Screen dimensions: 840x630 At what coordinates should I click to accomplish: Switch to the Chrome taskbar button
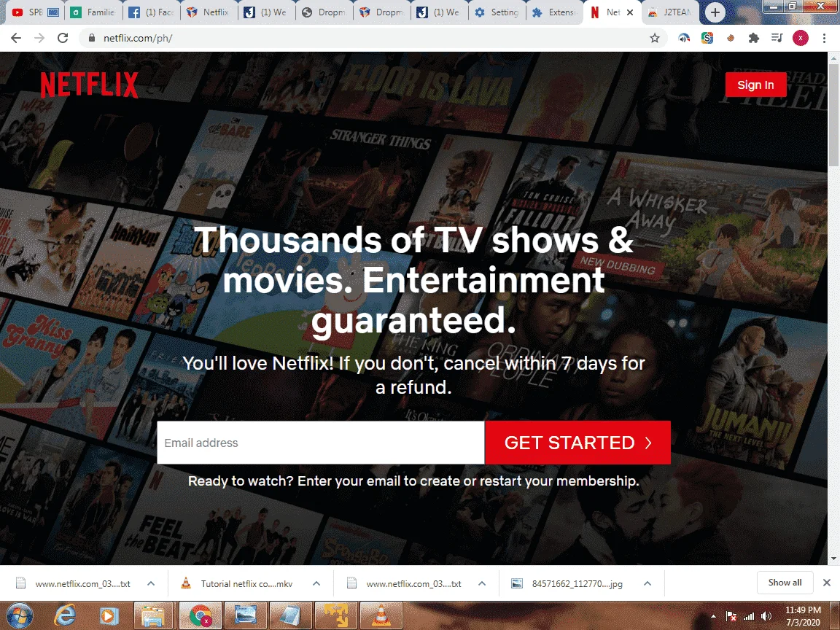click(x=200, y=616)
